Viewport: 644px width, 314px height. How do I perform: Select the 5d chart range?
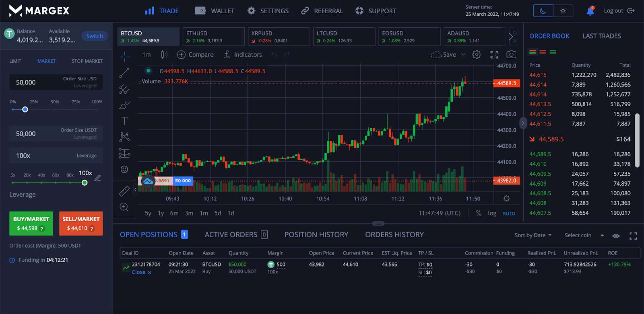click(217, 213)
